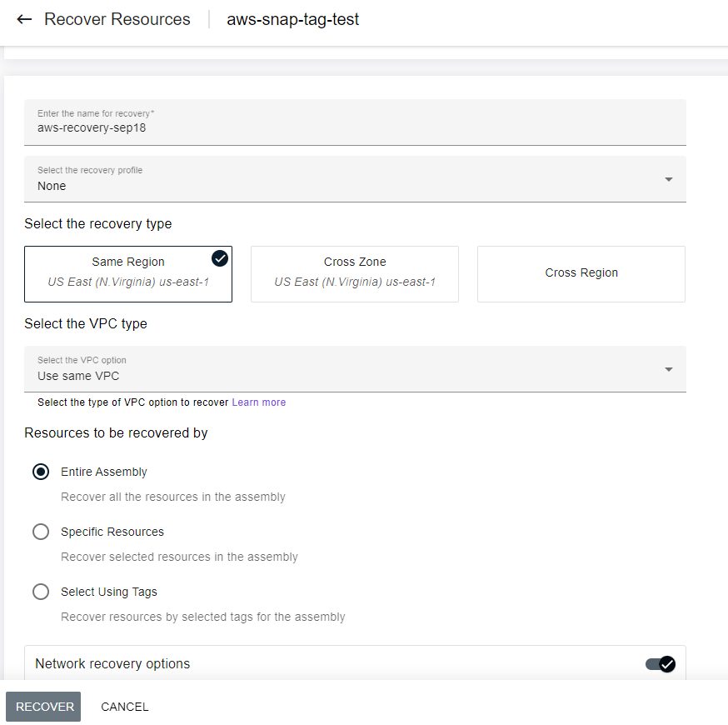
Task: Click the 'Use same VPC' selected value
Action: (78, 376)
